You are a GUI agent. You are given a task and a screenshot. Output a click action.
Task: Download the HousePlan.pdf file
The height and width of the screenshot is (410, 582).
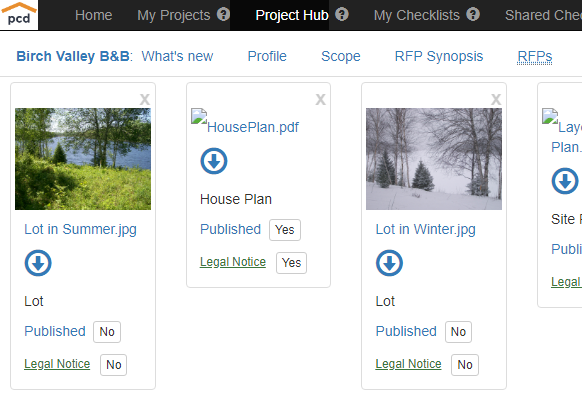coord(214,161)
